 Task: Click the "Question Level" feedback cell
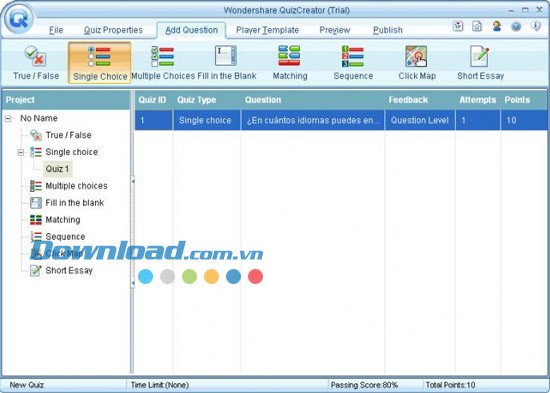click(x=420, y=120)
